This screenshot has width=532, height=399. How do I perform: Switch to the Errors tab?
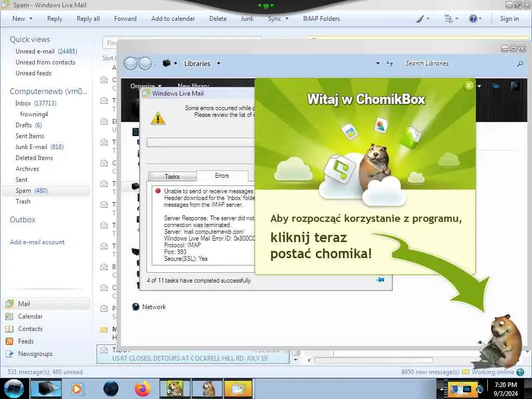[222, 176]
